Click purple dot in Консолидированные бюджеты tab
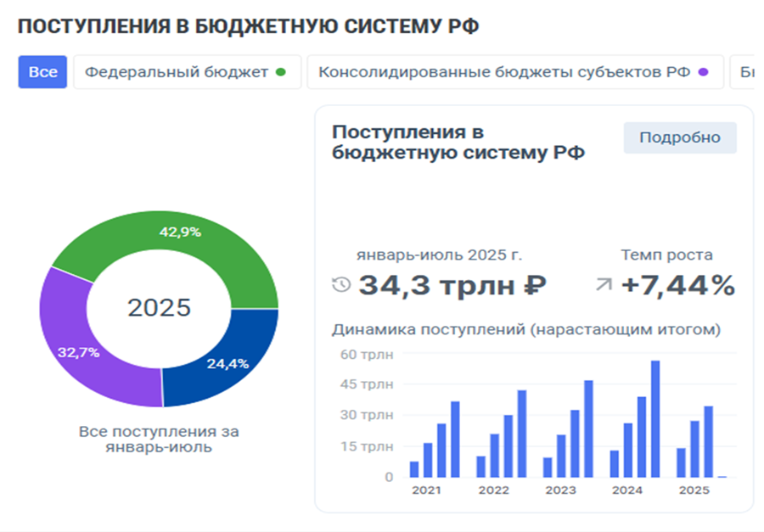The width and height of the screenshot is (764, 532). (703, 72)
